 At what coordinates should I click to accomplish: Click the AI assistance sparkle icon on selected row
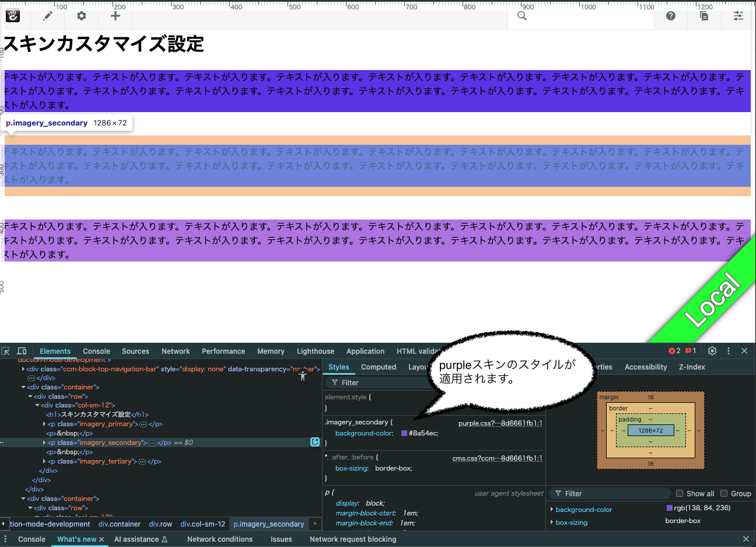pyautogui.click(x=315, y=442)
